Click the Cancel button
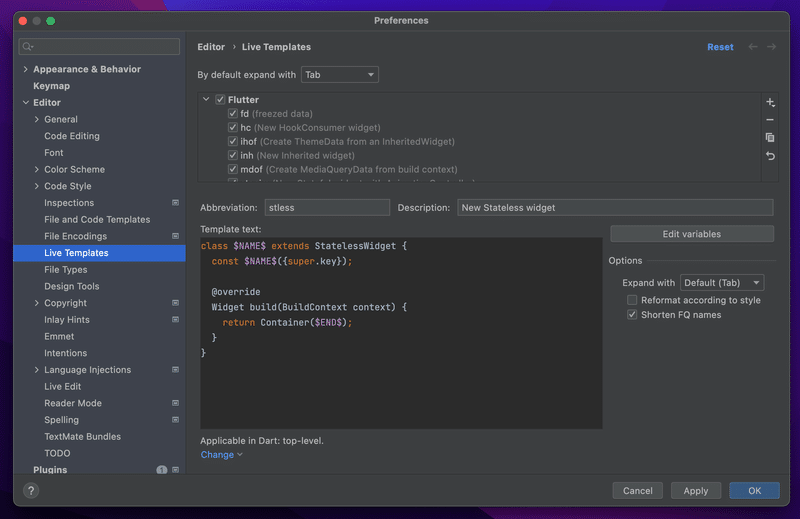This screenshot has height=519, width=800. click(637, 490)
